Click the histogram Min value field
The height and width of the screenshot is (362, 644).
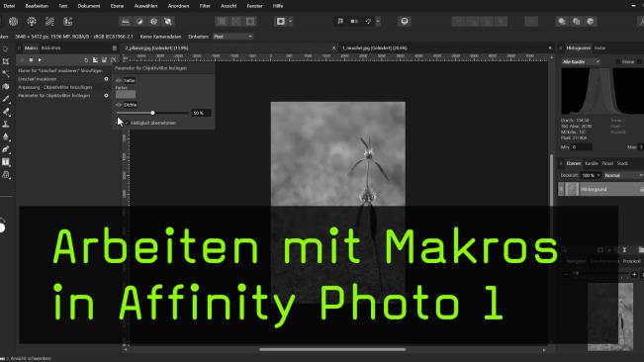(582, 147)
